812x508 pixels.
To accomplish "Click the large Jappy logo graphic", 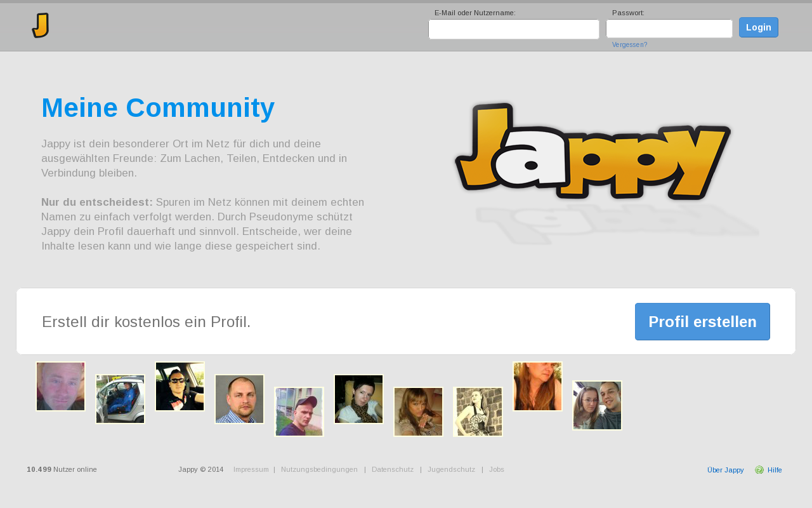I will (x=593, y=151).
